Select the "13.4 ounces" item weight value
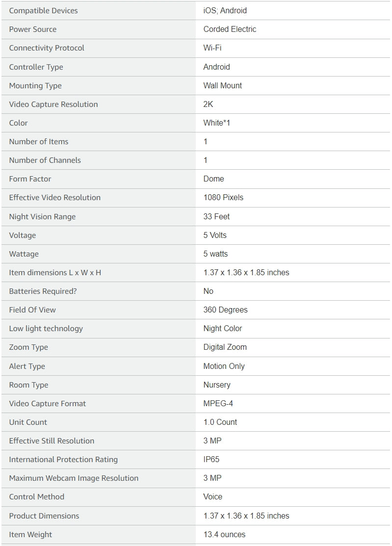 [x=224, y=534]
